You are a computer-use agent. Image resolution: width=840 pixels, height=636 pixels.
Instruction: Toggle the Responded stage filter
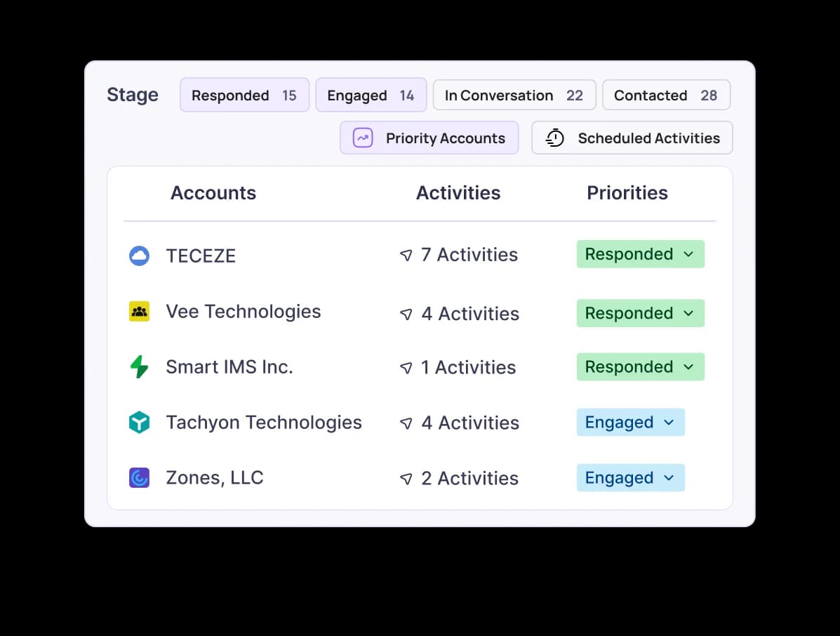tap(244, 95)
